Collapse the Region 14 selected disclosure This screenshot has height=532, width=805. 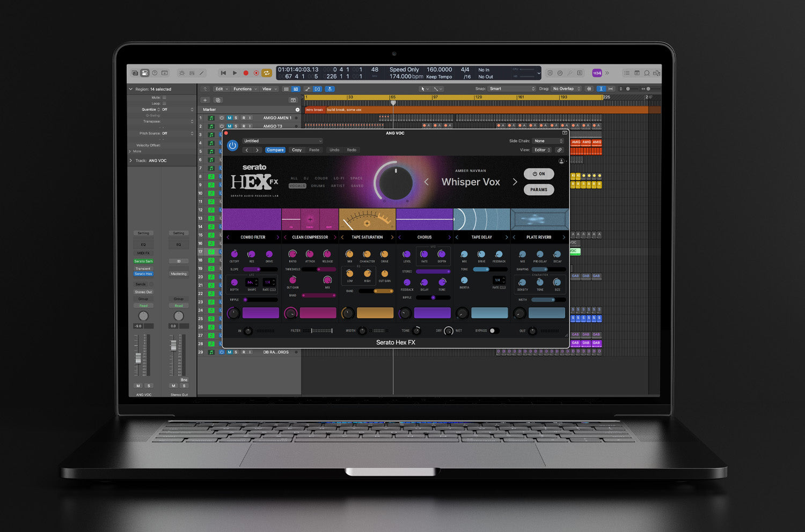[130, 89]
